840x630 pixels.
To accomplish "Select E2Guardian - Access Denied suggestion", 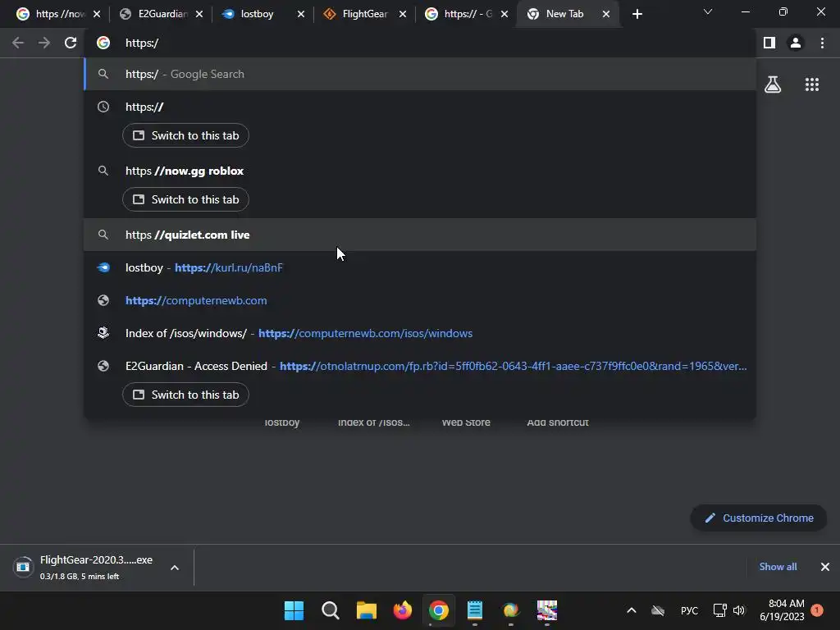I will click(x=420, y=366).
